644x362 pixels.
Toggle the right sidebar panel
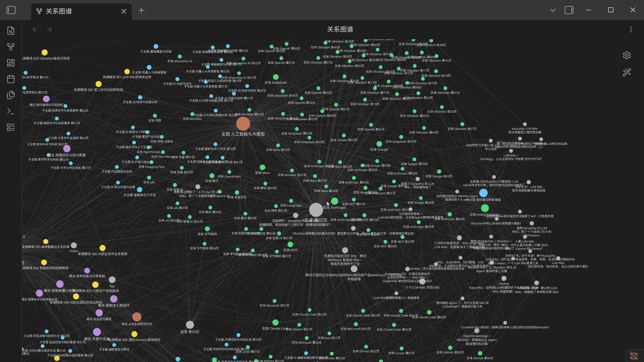(569, 10)
